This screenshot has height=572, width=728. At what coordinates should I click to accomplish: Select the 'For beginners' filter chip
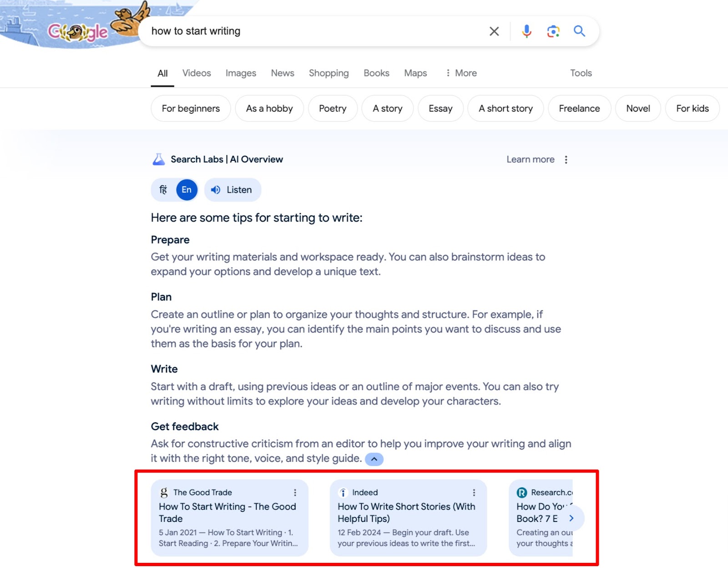191,109
